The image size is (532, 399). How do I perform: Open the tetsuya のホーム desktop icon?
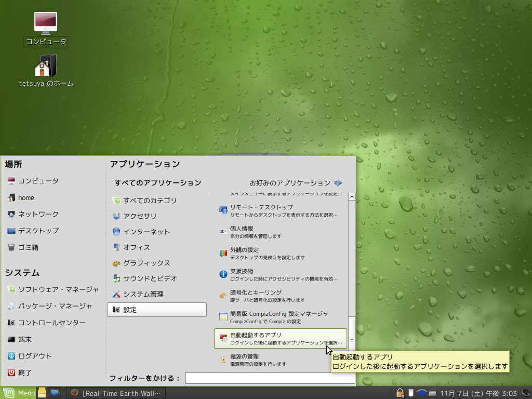46,71
